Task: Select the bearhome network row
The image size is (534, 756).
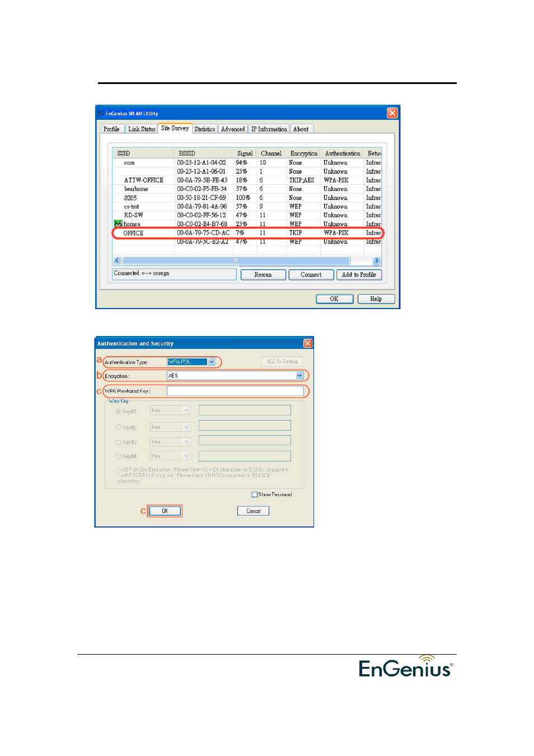Action: coord(248,189)
